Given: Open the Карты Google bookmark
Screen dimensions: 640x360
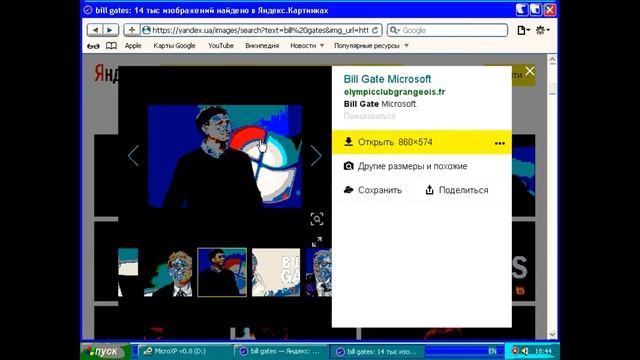Looking at the screenshot, I should 174,46.
